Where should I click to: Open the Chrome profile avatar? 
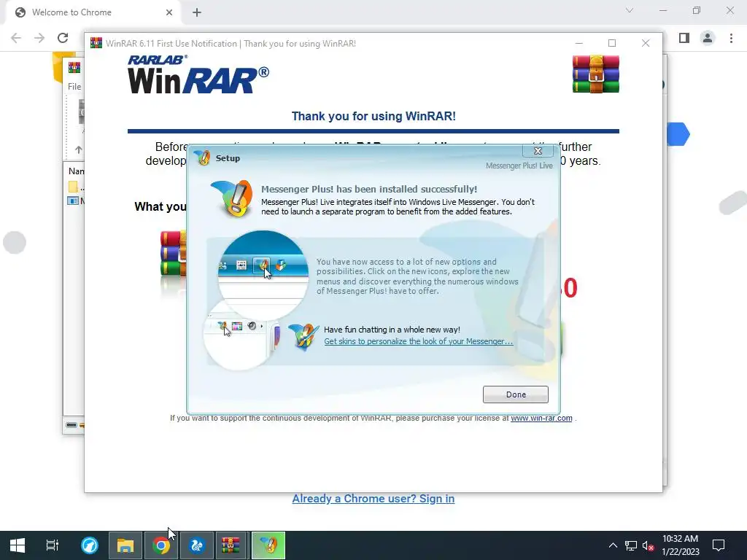click(x=708, y=38)
